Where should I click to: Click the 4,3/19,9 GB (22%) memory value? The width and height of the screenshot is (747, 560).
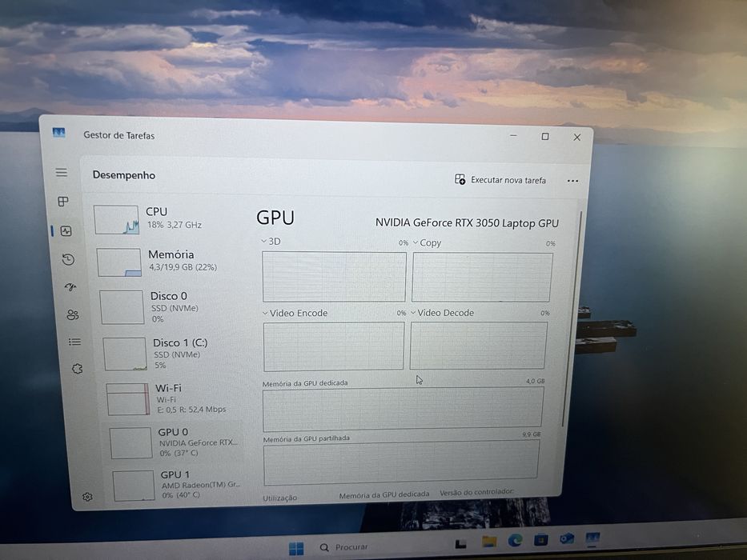tap(183, 267)
